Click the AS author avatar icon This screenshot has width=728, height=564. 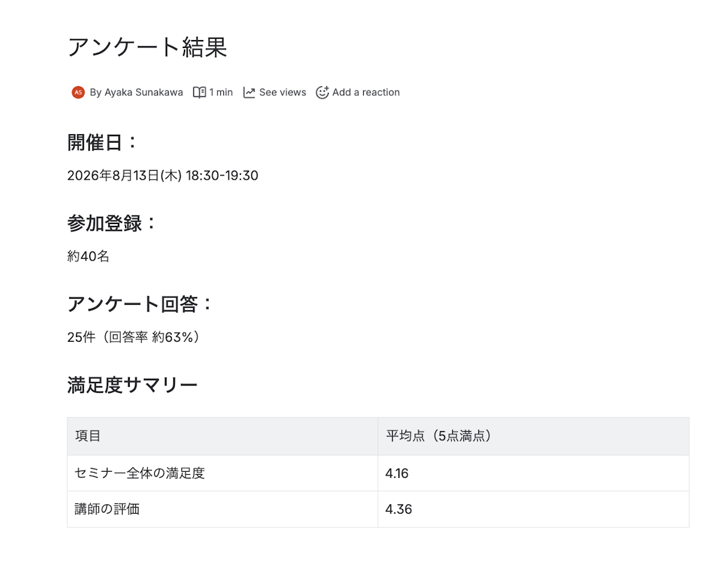(78, 92)
